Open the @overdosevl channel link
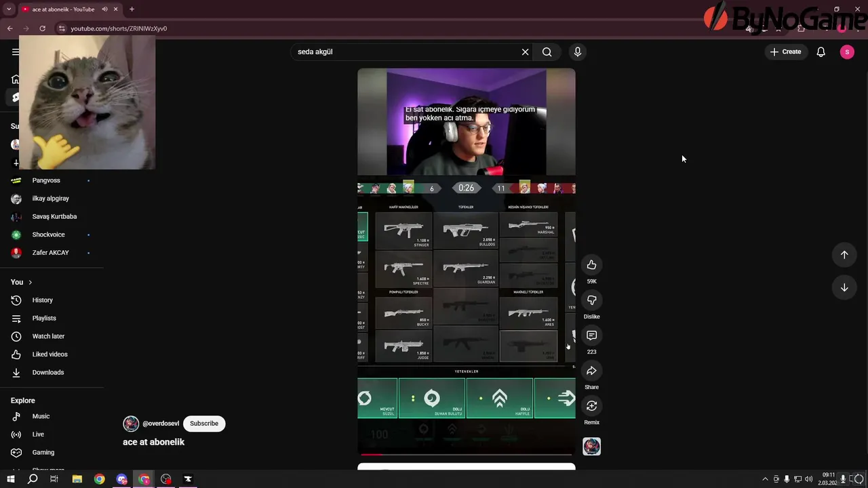 [x=161, y=424]
